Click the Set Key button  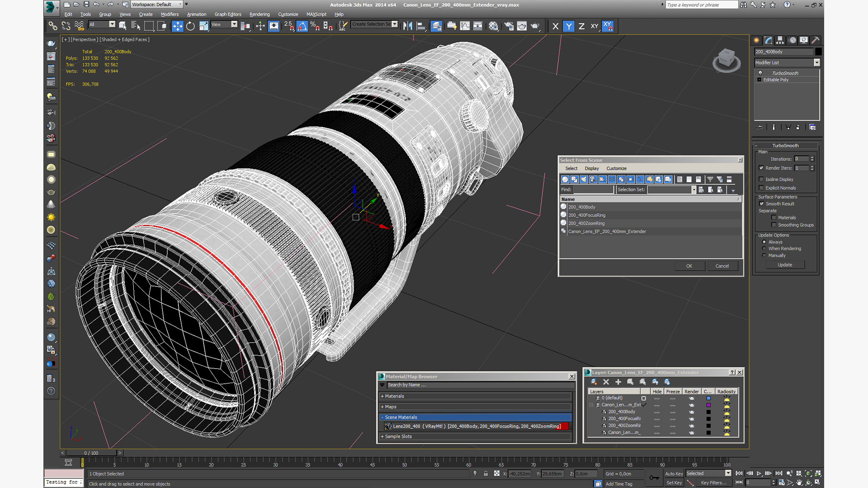[x=674, y=483]
